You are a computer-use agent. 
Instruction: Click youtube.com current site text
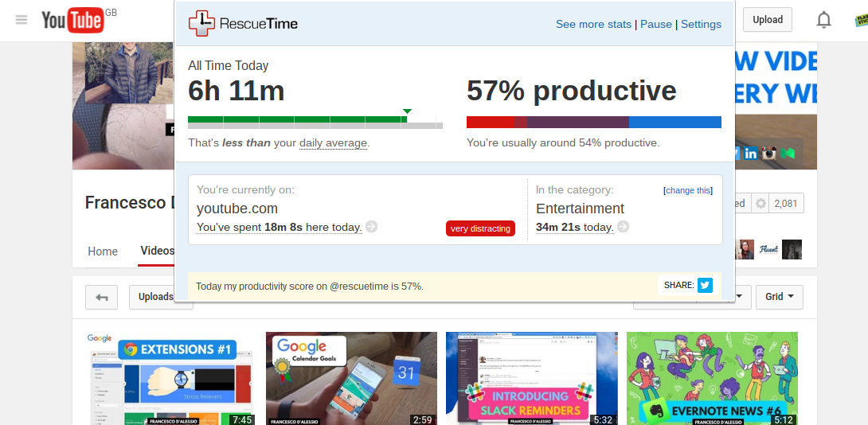[237, 209]
